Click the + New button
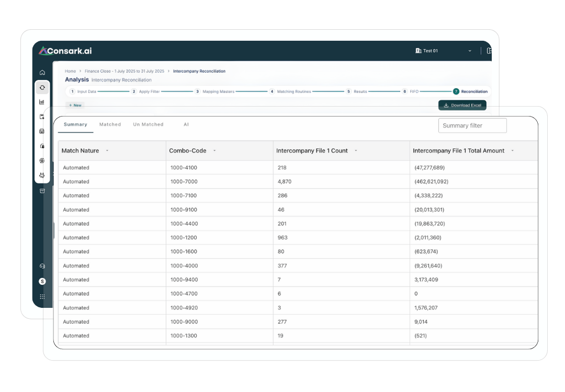Image resolution: width=565 pixels, height=392 pixels. tap(75, 105)
